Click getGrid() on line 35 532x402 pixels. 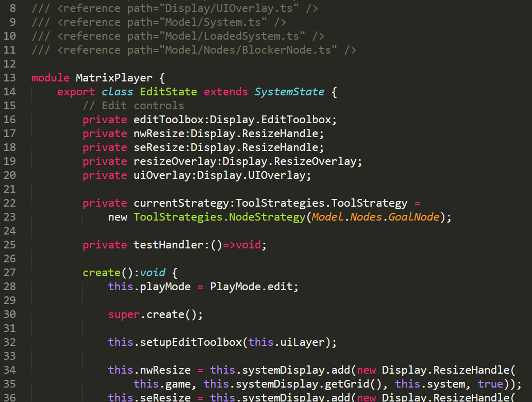(x=353, y=384)
